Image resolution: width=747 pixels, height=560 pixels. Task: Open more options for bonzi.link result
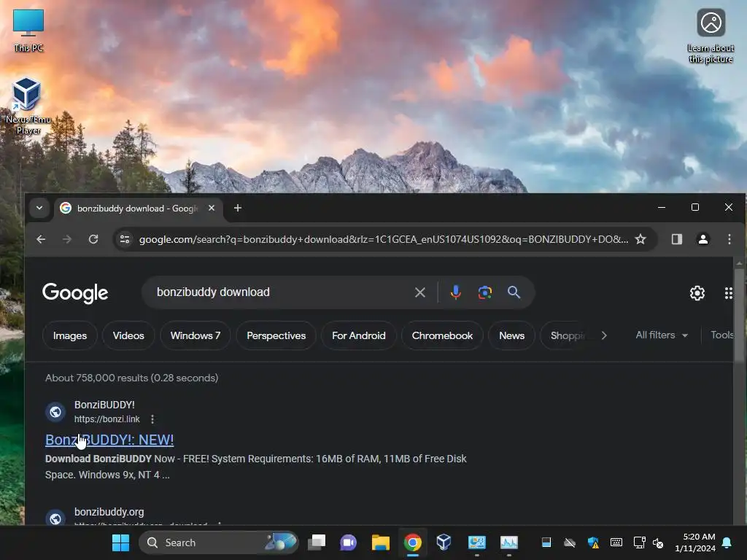[x=152, y=419]
